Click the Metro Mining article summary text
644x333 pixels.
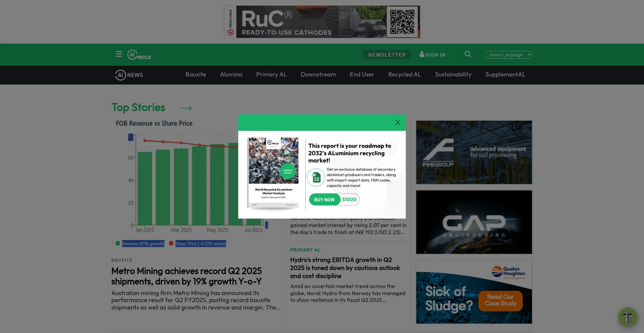click(196, 300)
